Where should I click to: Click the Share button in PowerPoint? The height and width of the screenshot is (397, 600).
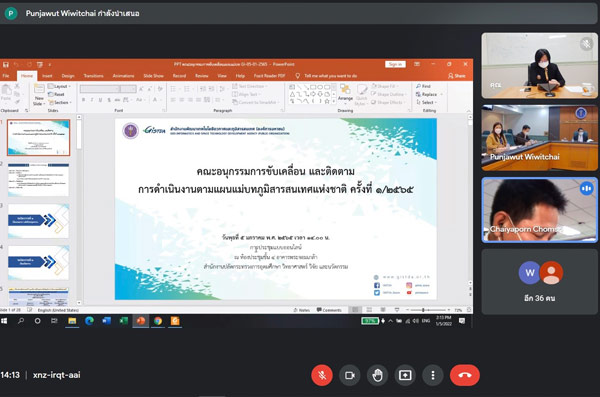457,76
